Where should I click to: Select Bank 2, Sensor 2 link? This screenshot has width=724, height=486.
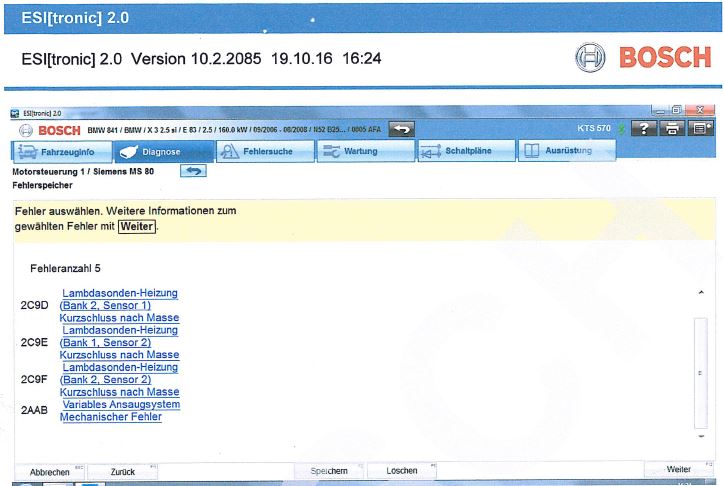105,379
